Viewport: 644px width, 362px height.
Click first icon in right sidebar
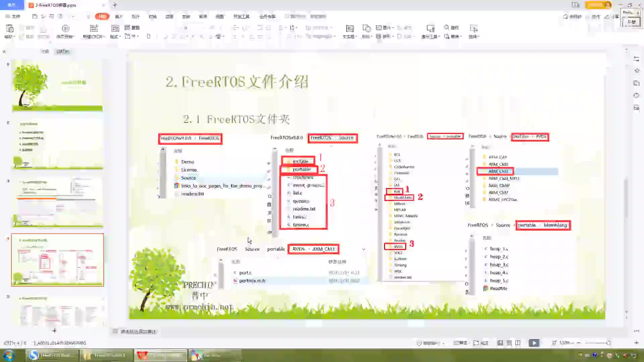636,59
